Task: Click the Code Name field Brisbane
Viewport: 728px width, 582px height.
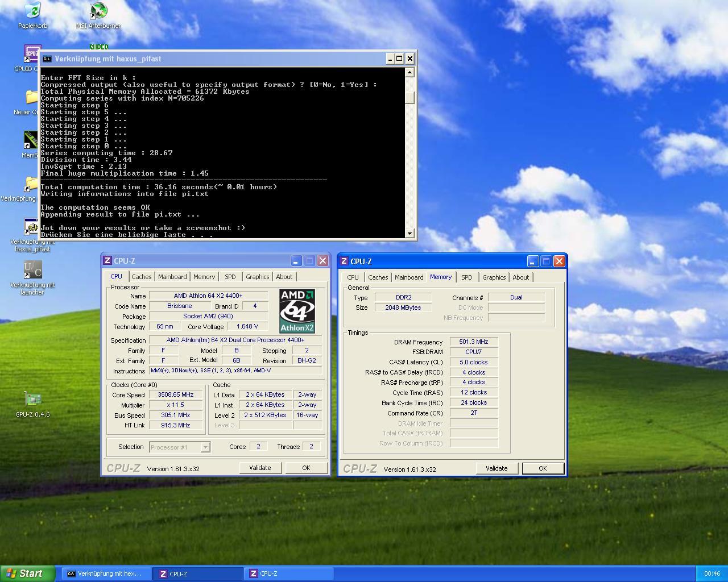Action: [180, 306]
